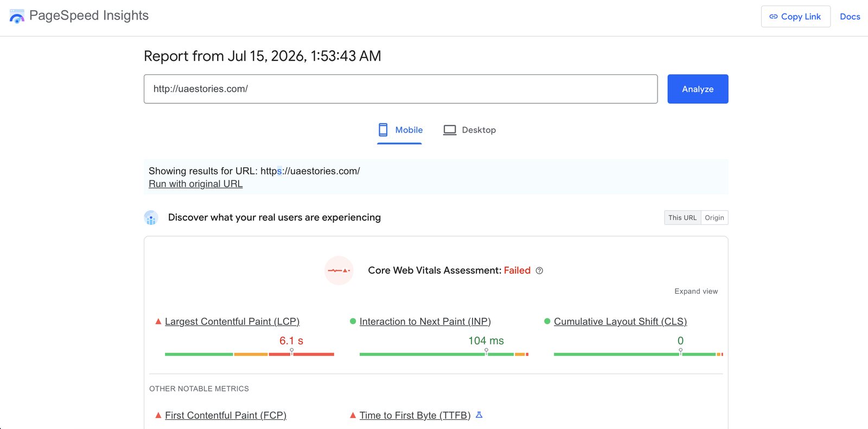
Task: Click the experimental flask icon beside TTFB
Action: pos(479,415)
